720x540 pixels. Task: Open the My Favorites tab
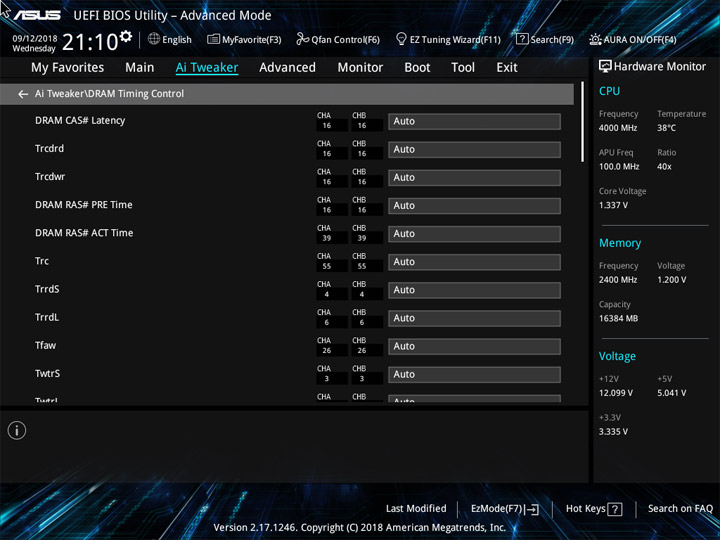click(68, 68)
